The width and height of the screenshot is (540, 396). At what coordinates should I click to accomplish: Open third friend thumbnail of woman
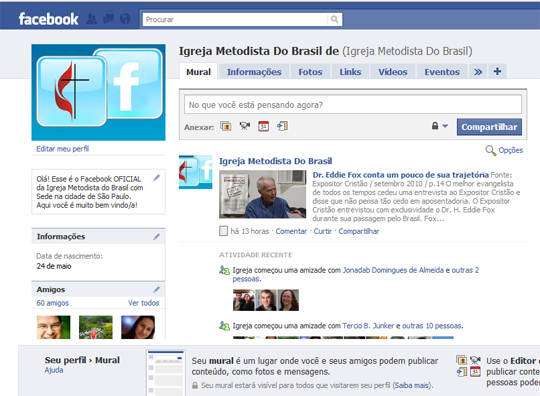(138, 327)
